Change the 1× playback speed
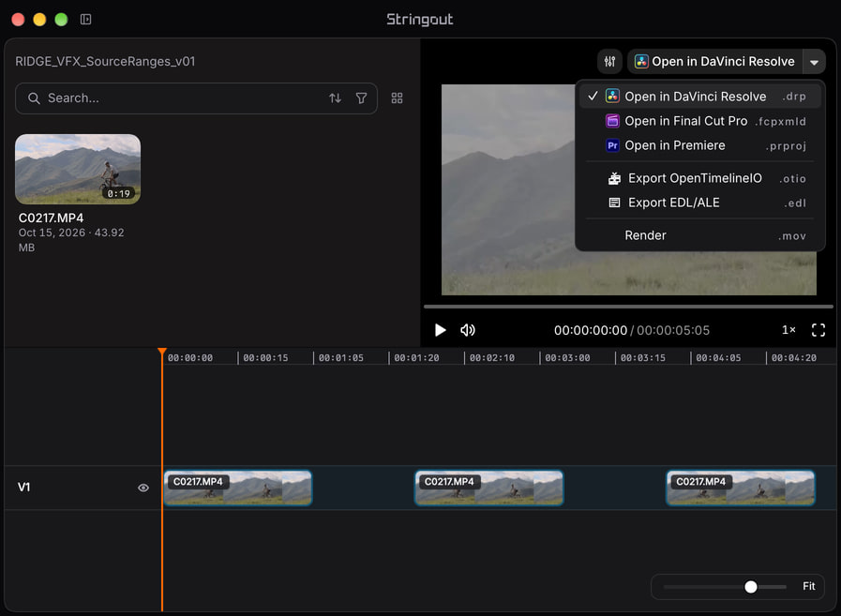 coord(788,330)
